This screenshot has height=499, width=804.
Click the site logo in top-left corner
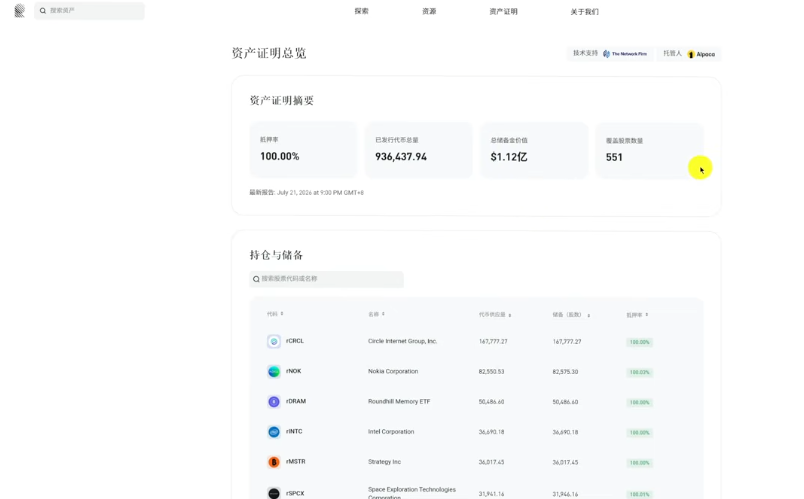(x=19, y=11)
